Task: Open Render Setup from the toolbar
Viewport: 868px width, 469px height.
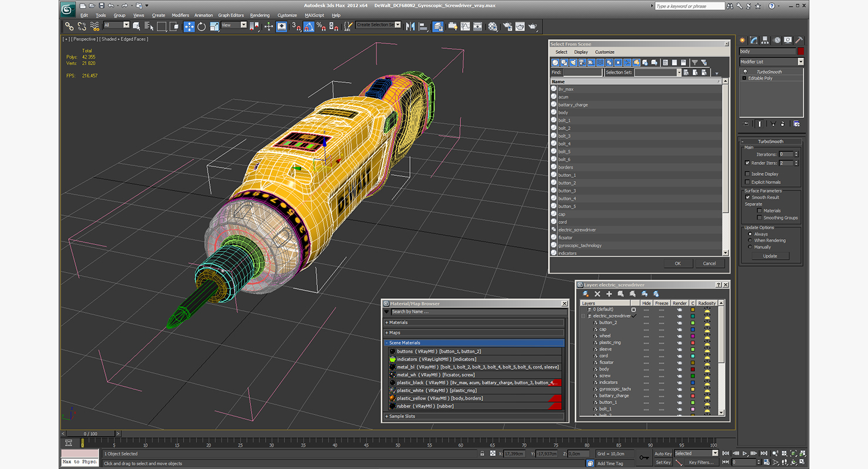Action: (x=507, y=26)
